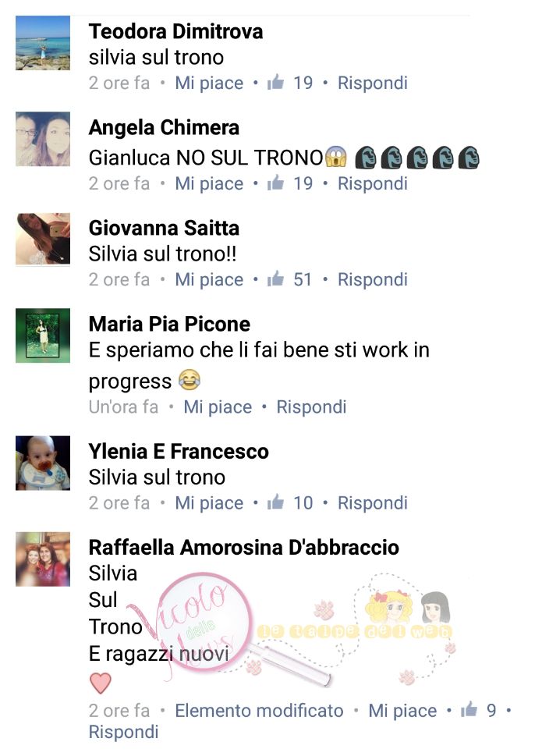Click the screaming face emoji in Angela's comment
The height and width of the screenshot is (756, 535).
coord(336,158)
